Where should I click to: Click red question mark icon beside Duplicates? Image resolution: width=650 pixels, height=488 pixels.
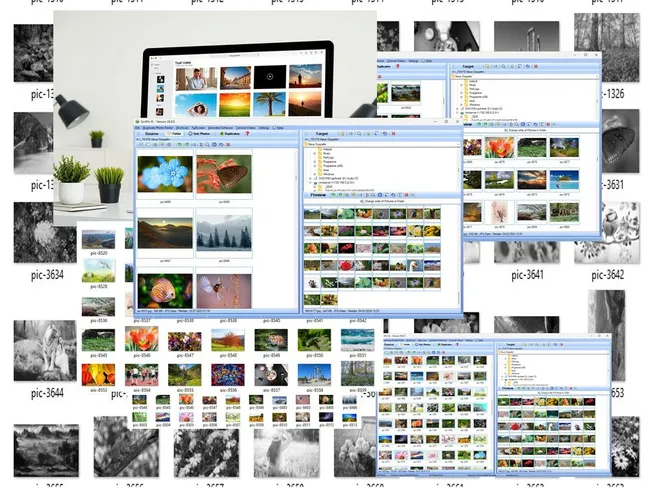[x=247, y=134]
